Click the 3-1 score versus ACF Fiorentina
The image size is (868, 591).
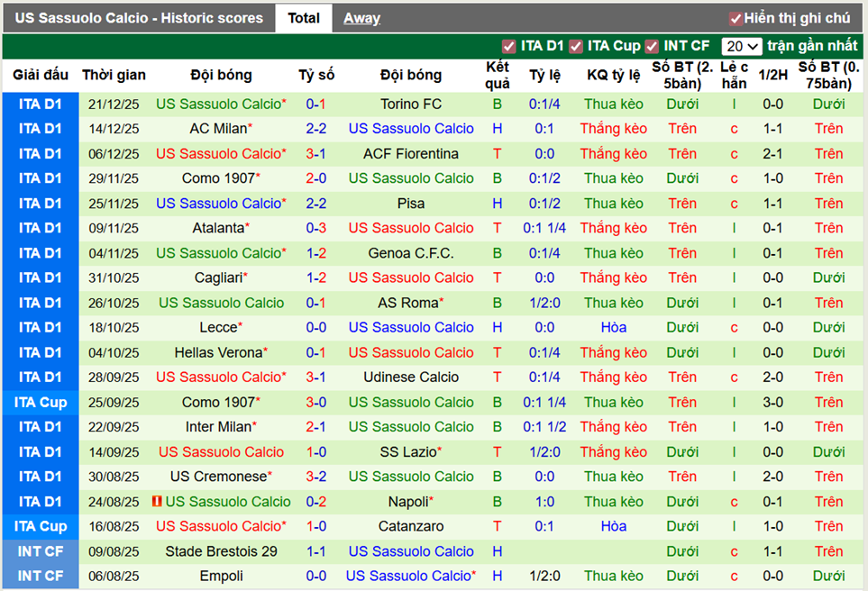click(316, 154)
